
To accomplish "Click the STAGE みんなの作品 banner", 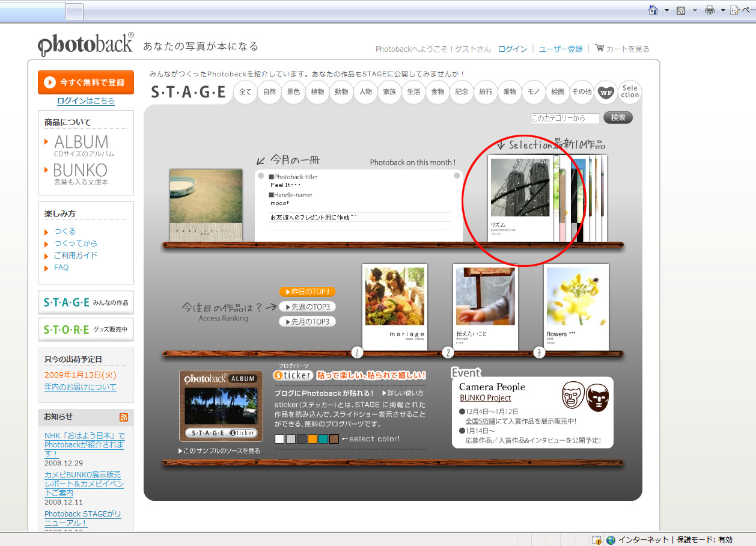I will 85,302.
